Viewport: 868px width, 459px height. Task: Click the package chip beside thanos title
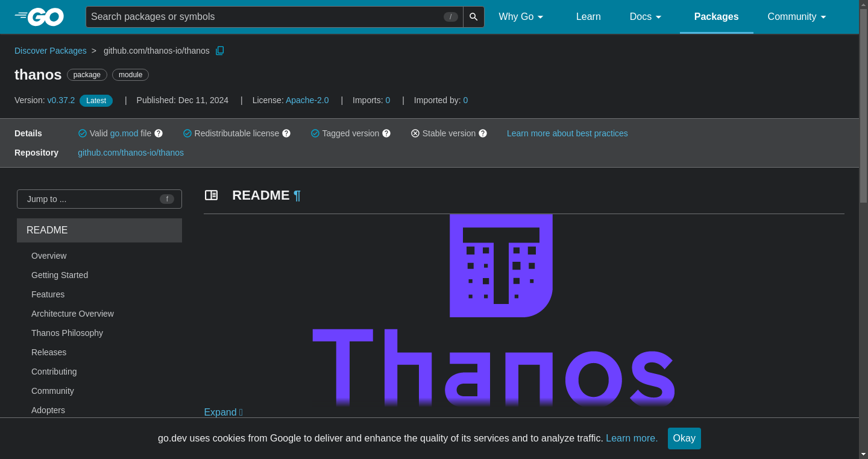(x=87, y=75)
